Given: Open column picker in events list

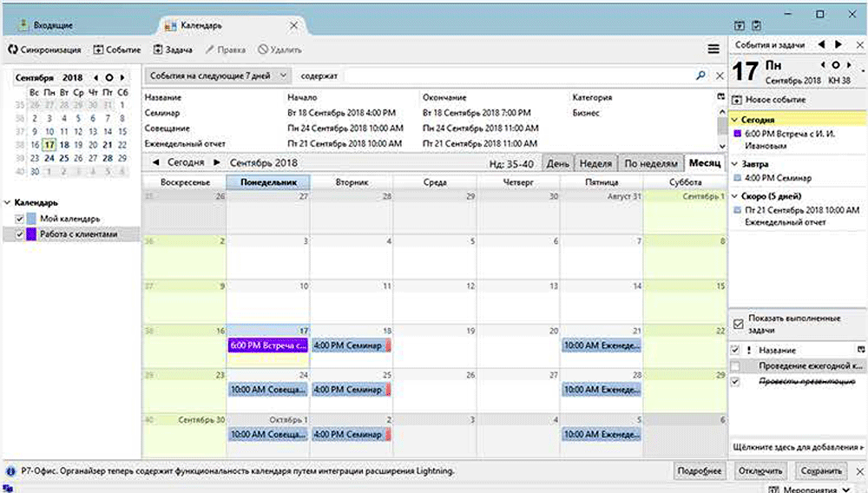Looking at the screenshot, I should tap(720, 97).
